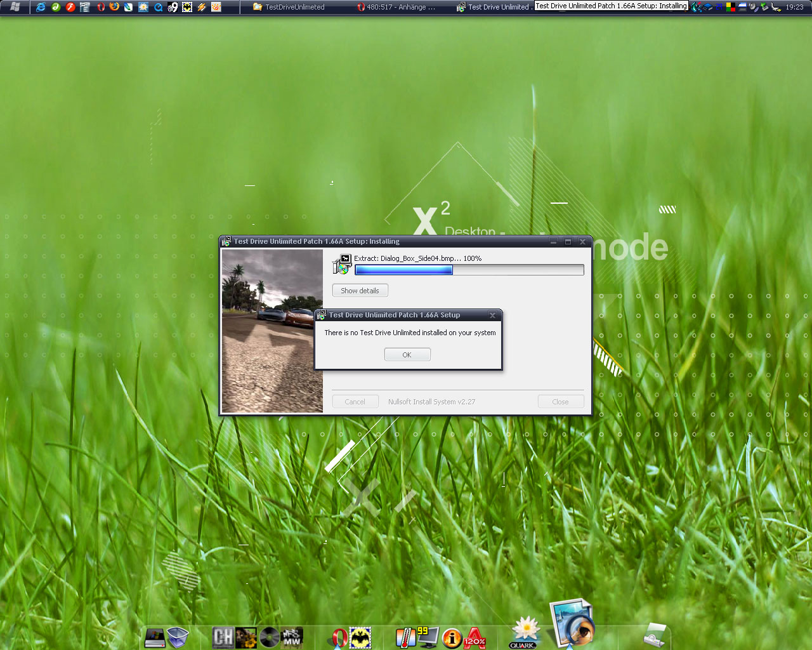The width and height of the screenshot is (812, 650).
Task: Click the Cancel button in the installer
Action: pos(355,402)
